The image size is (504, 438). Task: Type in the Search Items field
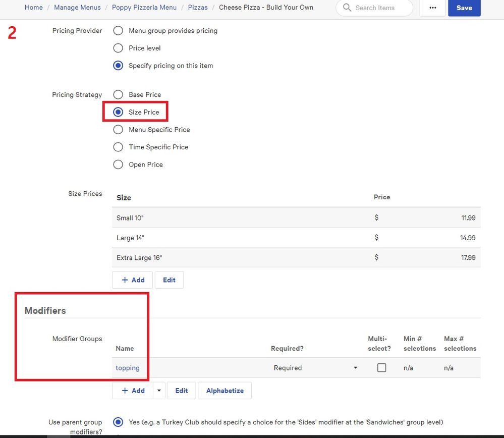point(381,8)
